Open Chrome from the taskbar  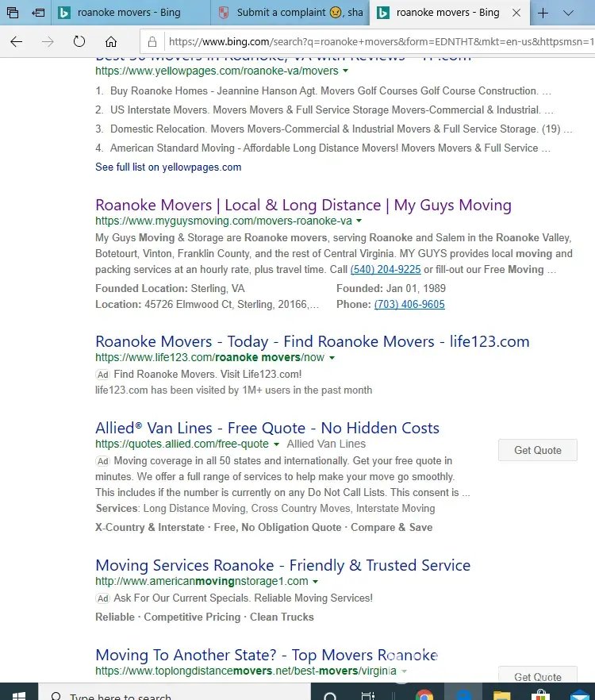coord(424,695)
